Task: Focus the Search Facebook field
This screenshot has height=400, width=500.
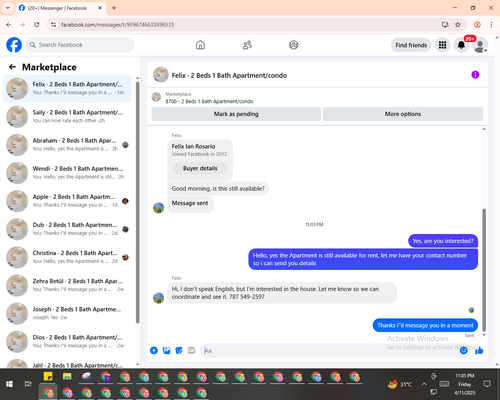Action: (x=80, y=45)
